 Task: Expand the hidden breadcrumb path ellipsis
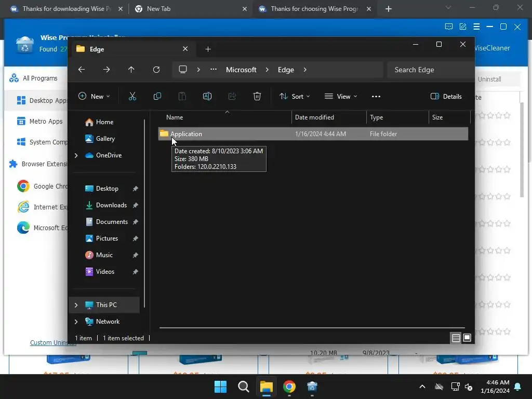214,69
